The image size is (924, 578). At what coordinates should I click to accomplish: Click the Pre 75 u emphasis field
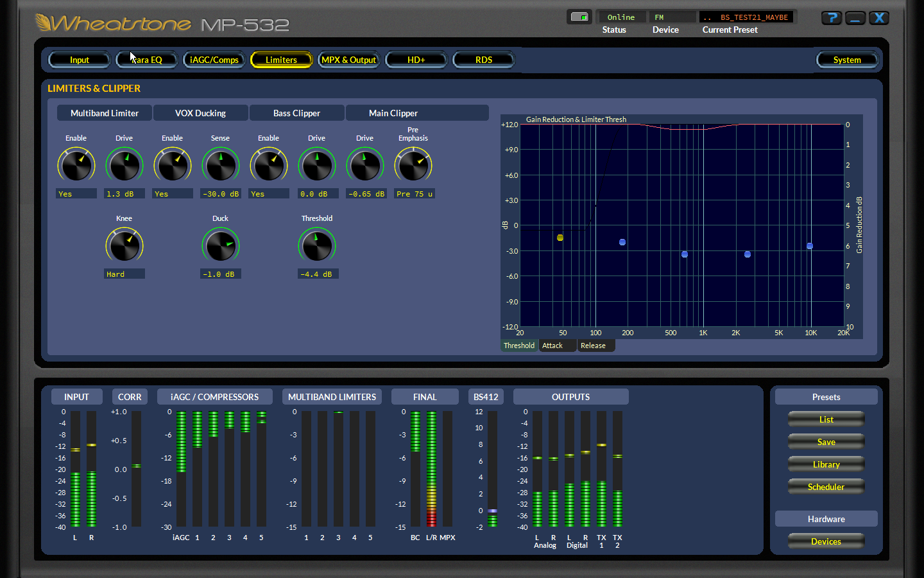pyautogui.click(x=415, y=193)
